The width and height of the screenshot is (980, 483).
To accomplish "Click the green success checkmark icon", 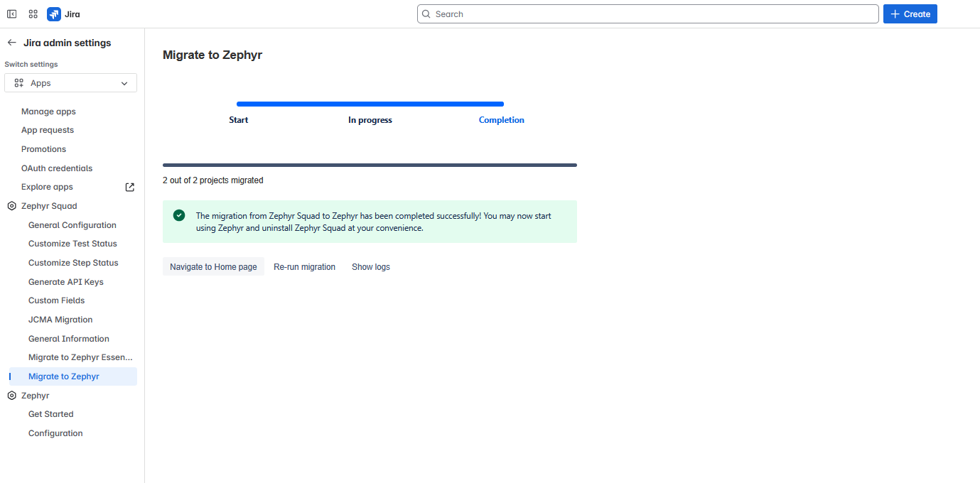I will point(178,215).
